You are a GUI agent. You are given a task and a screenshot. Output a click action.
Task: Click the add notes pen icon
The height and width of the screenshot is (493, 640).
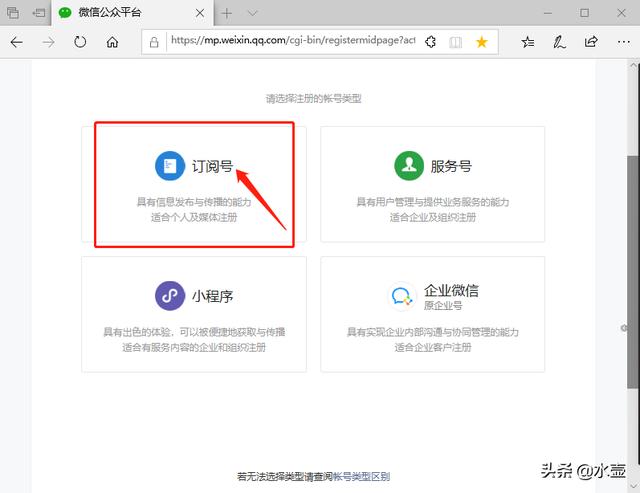point(559,42)
